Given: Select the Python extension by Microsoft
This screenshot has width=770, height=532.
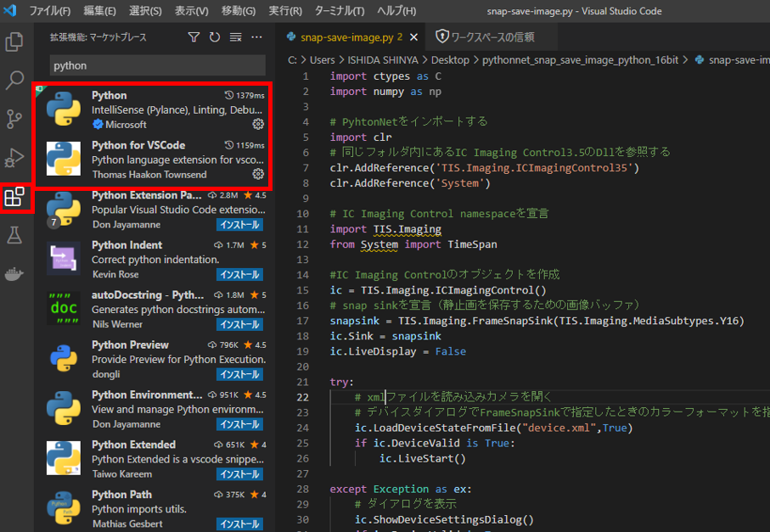Looking at the screenshot, I should point(155,110).
